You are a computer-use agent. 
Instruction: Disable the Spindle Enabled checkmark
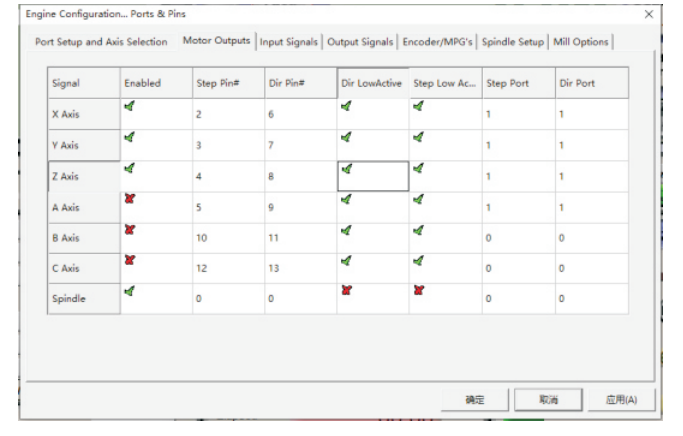click(x=129, y=291)
